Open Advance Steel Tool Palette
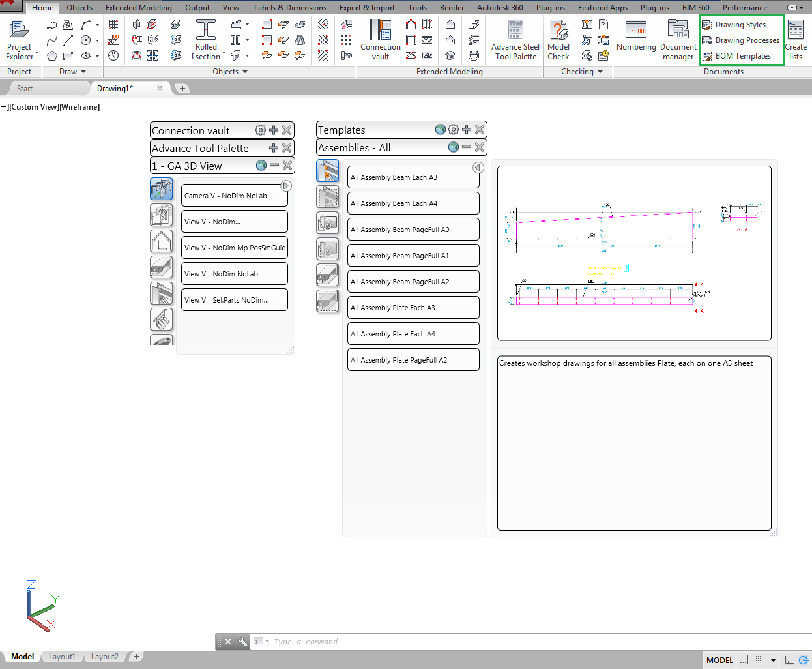This screenshot has width=812, height=669. point(515,40)
